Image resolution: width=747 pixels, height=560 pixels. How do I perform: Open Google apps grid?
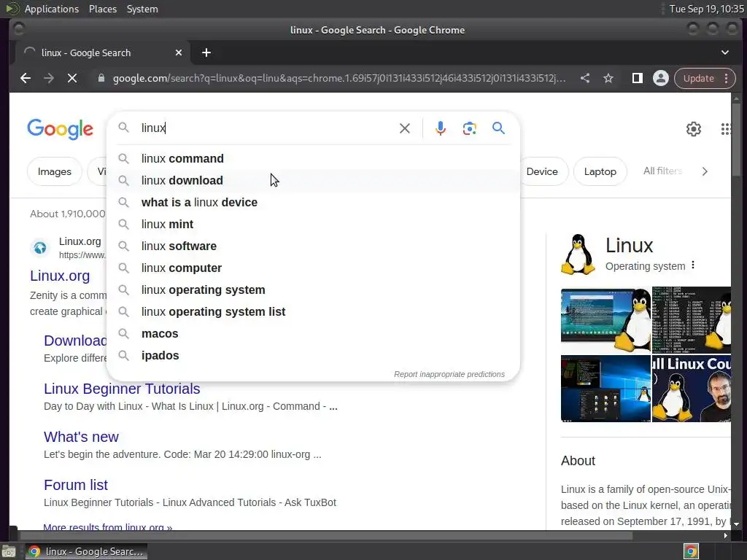click(x=726, y=129)
